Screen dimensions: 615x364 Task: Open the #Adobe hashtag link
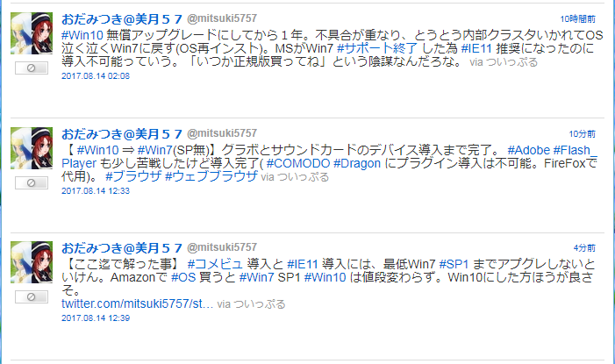(529, 150)
